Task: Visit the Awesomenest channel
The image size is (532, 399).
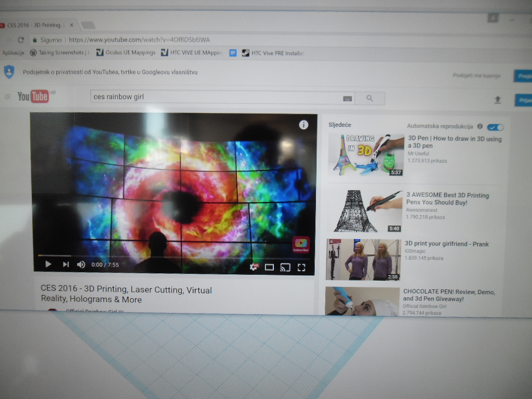Action: click(421, 210)
